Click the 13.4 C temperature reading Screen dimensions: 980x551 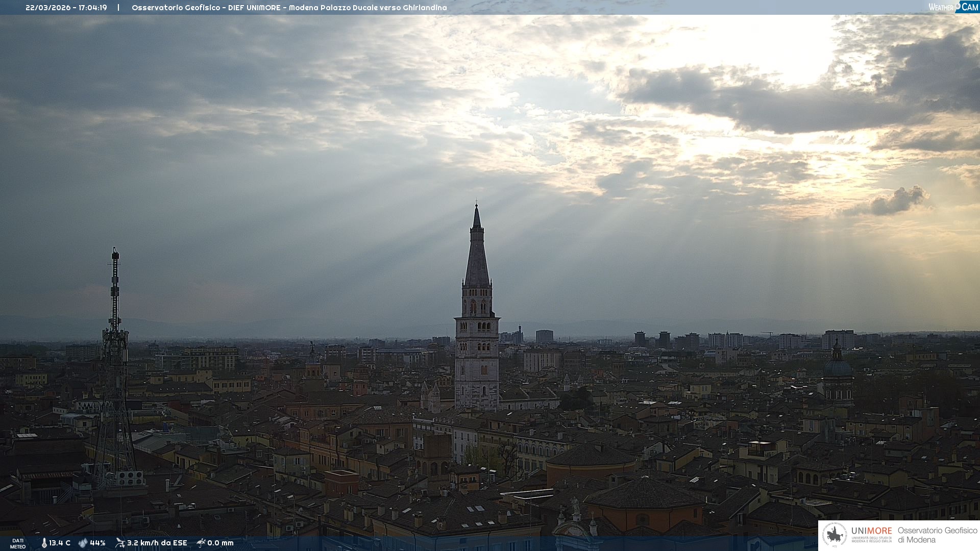pyautogui.click(x=60, y=543)
